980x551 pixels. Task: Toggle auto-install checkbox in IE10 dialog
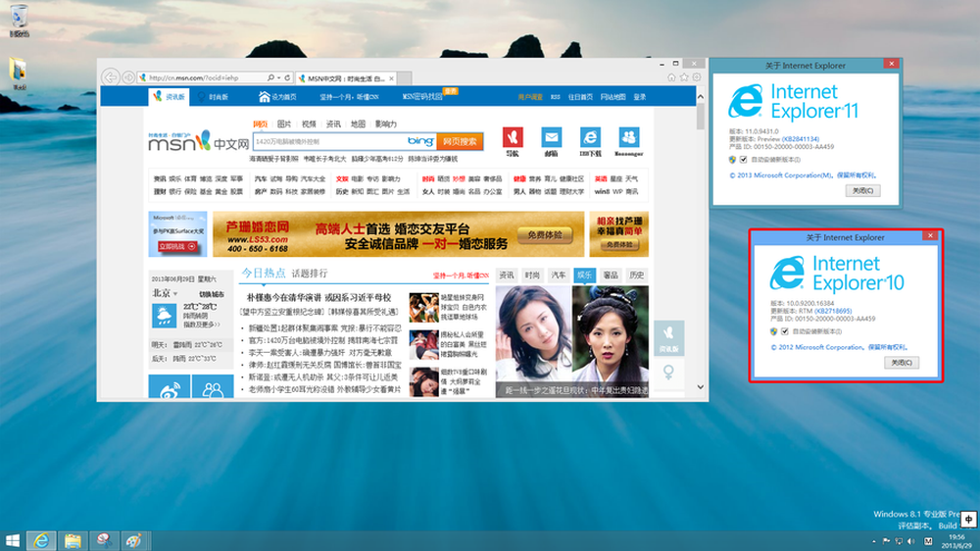click(x=784, y=331)
